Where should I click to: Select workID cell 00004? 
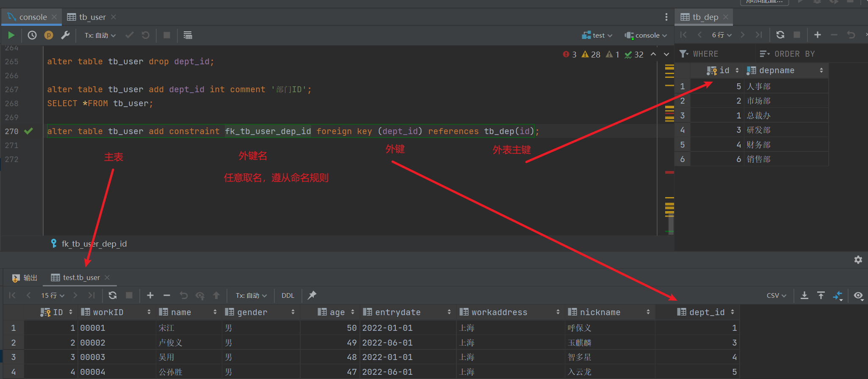pos(116,372)
